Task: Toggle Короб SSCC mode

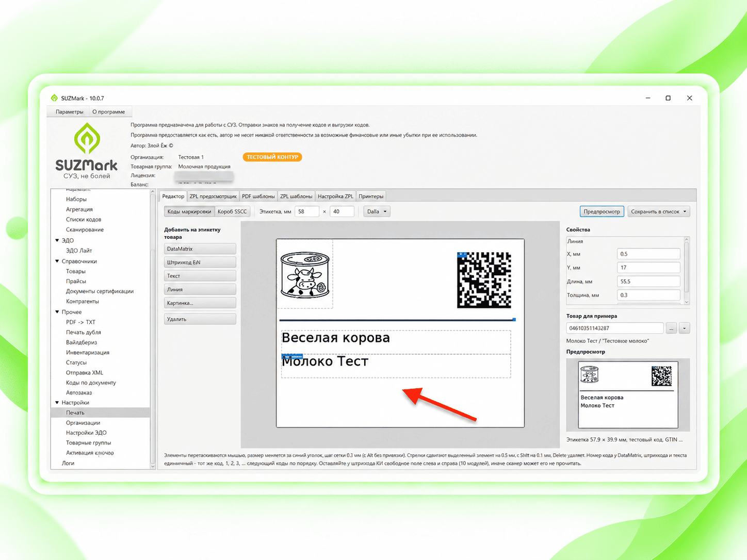Action: (x=232, y=211)
